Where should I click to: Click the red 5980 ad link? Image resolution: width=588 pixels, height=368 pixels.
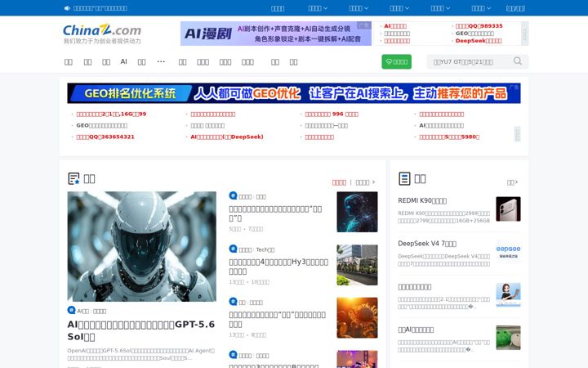449,137
